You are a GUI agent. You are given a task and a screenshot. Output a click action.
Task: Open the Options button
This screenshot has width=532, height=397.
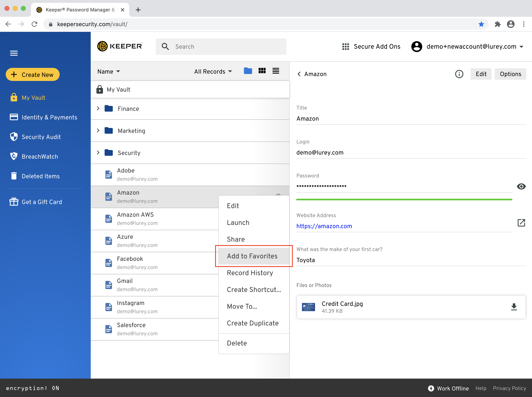[x=510, y=74]
